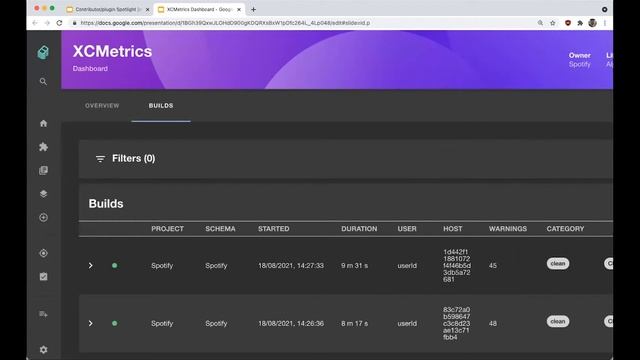
Task: Go to Home via sidebar house icon
Action: click(x=43, y=123)
